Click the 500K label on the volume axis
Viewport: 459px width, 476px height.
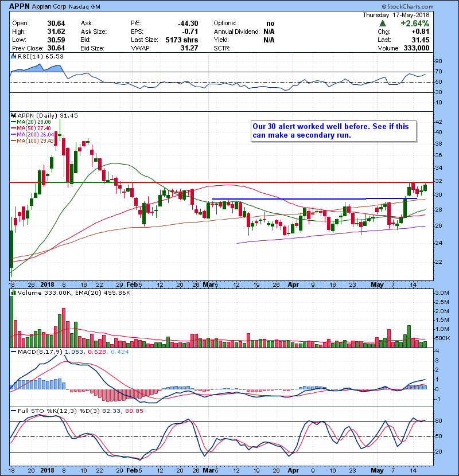442,338
